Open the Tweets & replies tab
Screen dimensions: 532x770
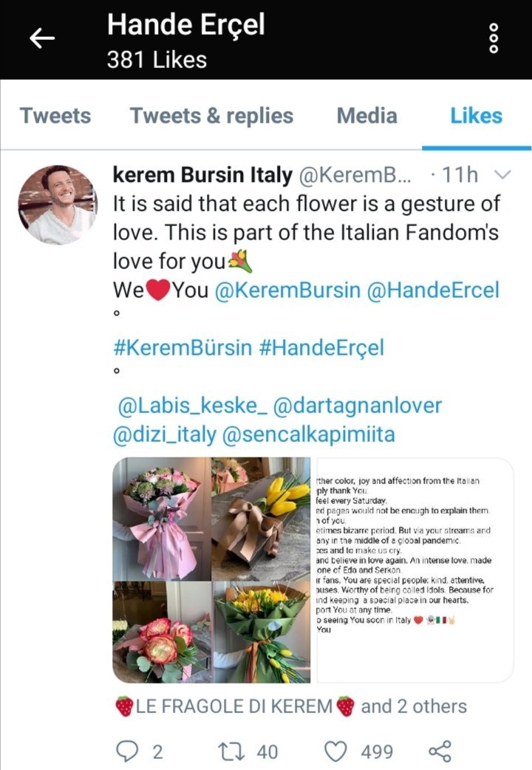click(211, 116)
